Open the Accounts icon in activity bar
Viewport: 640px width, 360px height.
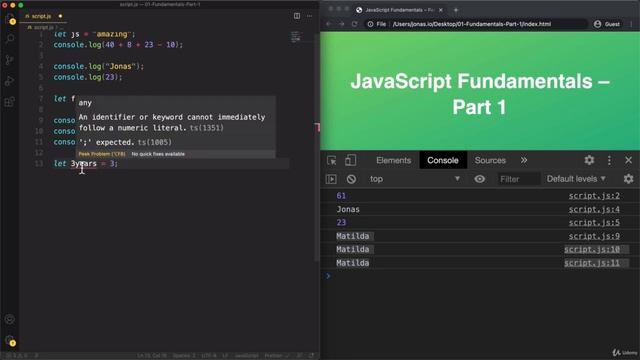click(x=10, y=319)
